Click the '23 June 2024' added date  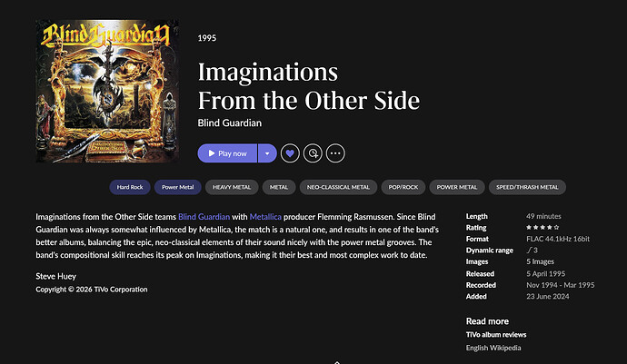pyautogui.click(x=548, y=297)
